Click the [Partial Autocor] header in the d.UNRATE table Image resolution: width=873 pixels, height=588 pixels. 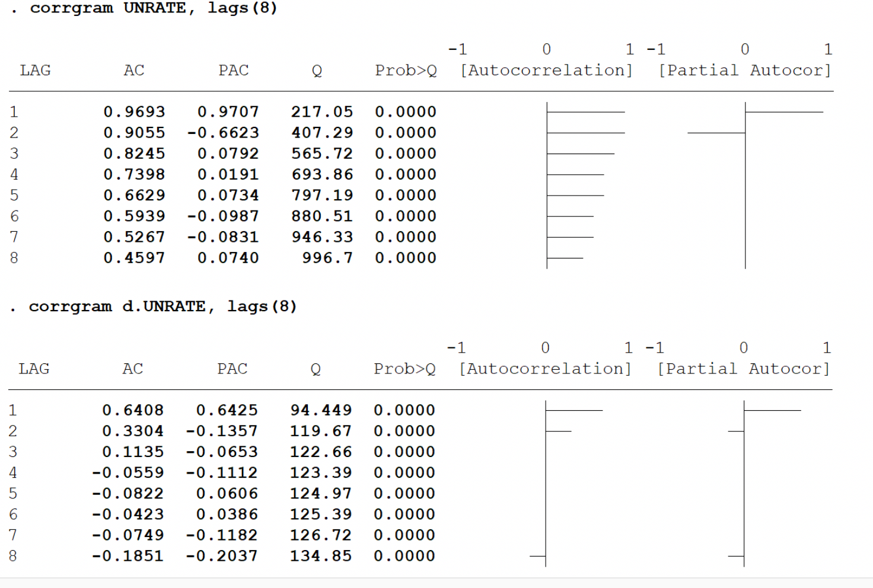[744, 369]
